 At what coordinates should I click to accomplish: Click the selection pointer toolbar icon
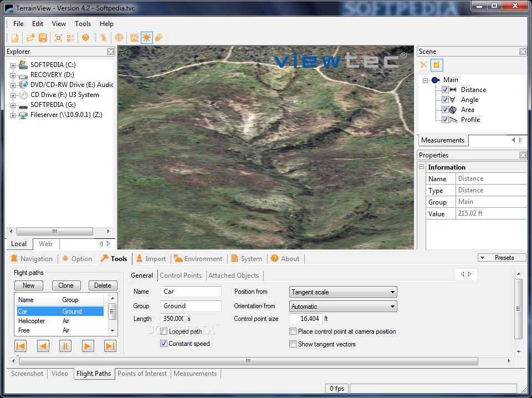pos(104,37)
